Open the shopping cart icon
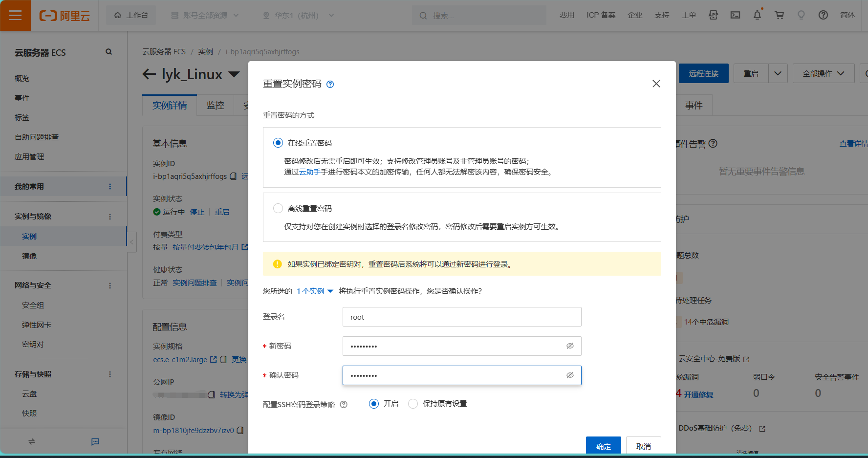868x458 pixels. pyautogui.click(x=779, y=15)
